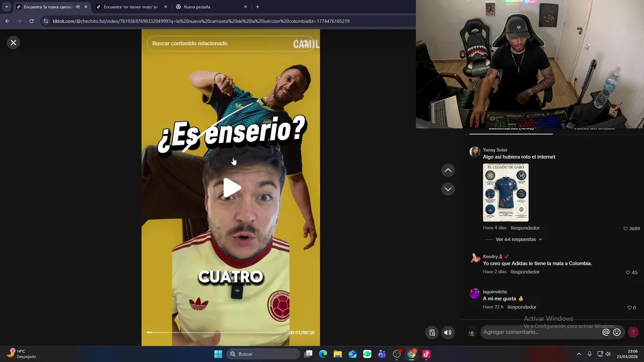Open Outlook from the taskbar
The height and width of the screenshot is (362, 644).
[353, 354]
